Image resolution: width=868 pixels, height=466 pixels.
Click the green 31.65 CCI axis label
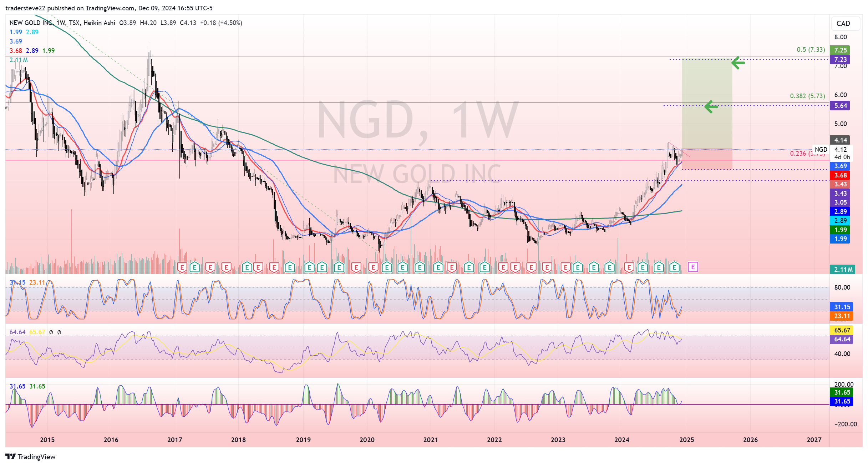pos(842,392)
